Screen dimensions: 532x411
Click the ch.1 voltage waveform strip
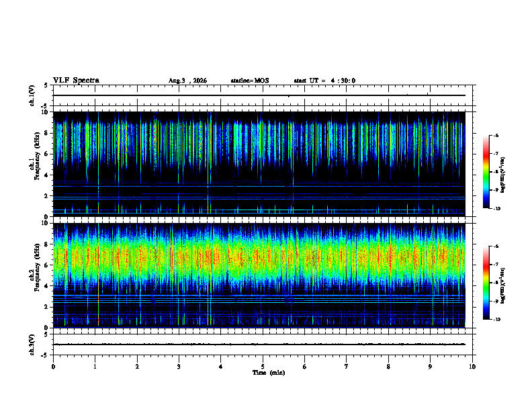pos(263,95)
